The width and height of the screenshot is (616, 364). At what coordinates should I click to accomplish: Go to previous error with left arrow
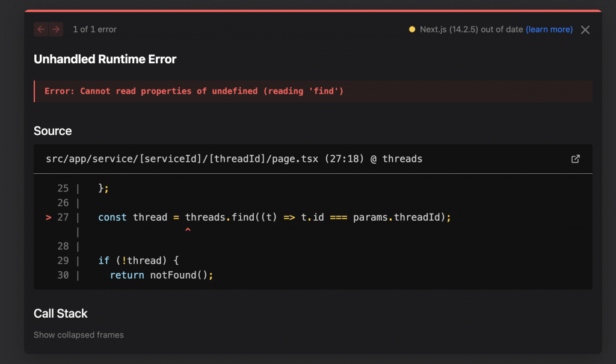tap(41, 29)
